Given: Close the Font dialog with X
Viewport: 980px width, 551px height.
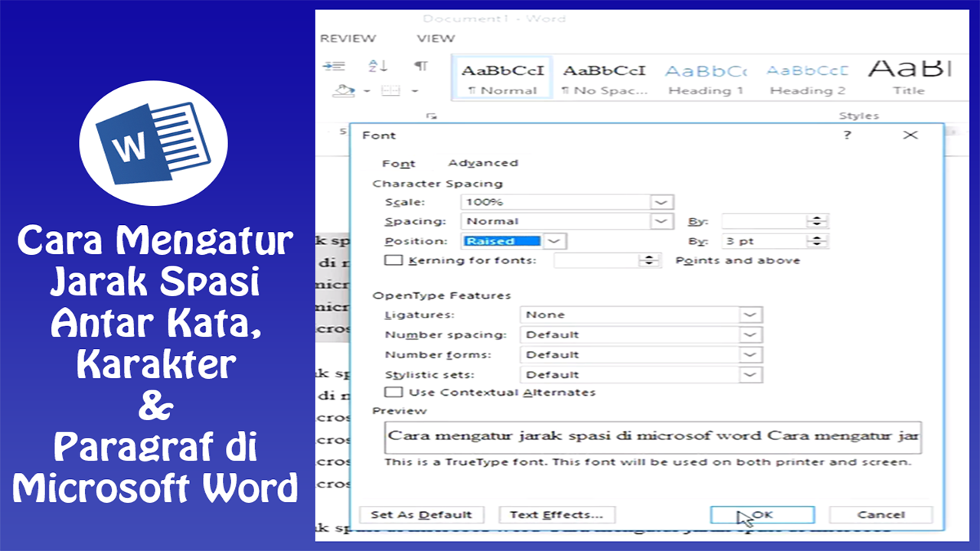Looking at the screenshot, I should click(x=910, y=135).
